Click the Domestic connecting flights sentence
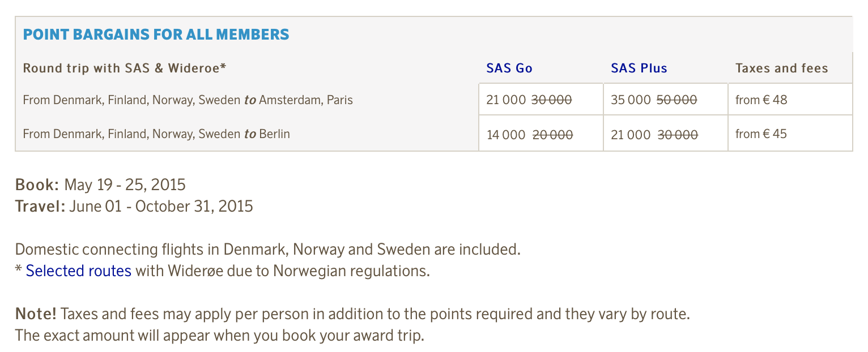The width and height of the screenshot is (868, 352). (268, 250)
